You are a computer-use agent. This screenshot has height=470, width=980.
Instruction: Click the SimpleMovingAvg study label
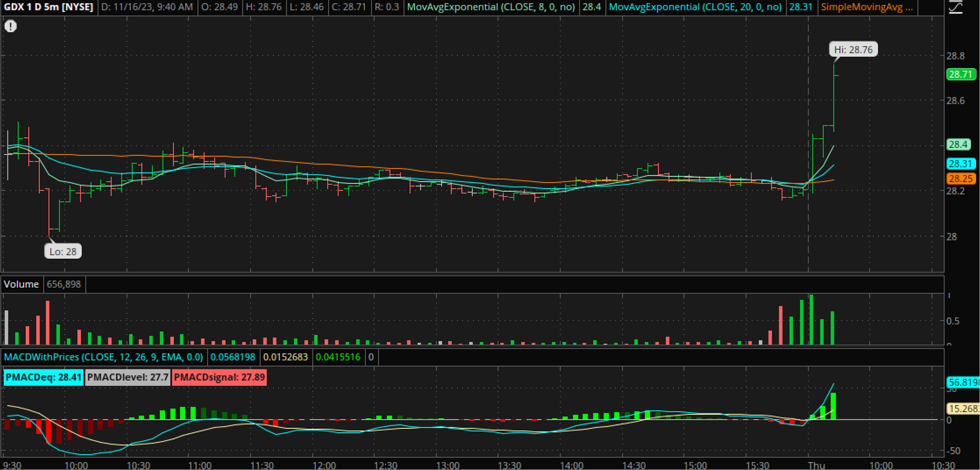point(867,7)
